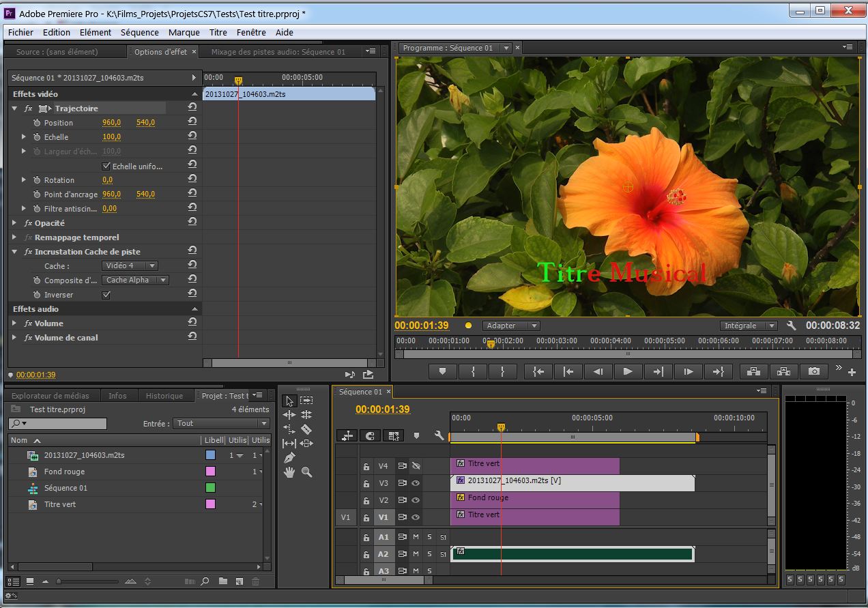
Task: Toggle V3 track eye visibility
Action: click(x=416, y=483)
